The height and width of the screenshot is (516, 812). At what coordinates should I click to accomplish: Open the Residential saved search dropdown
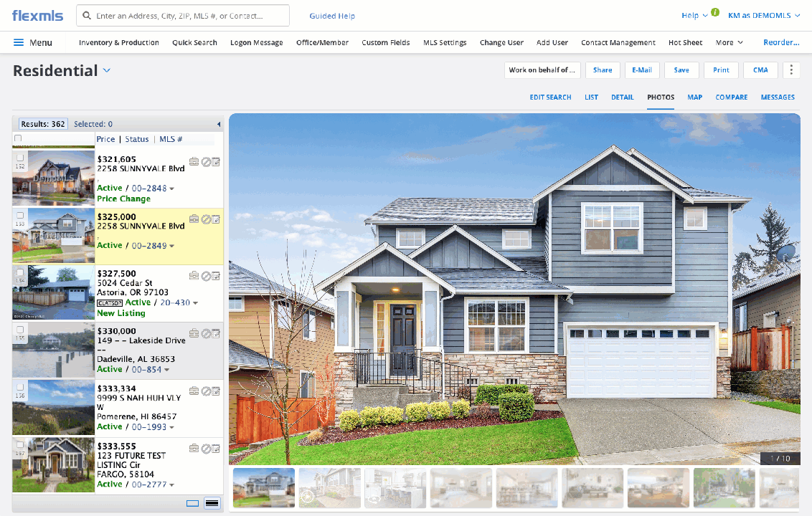coord(106,70)
